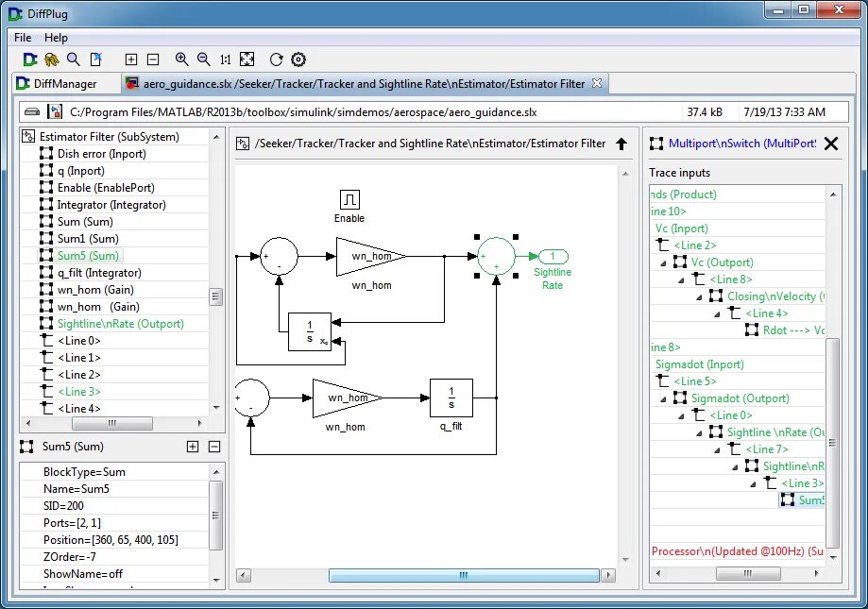Click the diagram horizontal scrollbar thumb
Viewport: 868px width, 609px height.
pyautogui.click(x=464, y=575)
